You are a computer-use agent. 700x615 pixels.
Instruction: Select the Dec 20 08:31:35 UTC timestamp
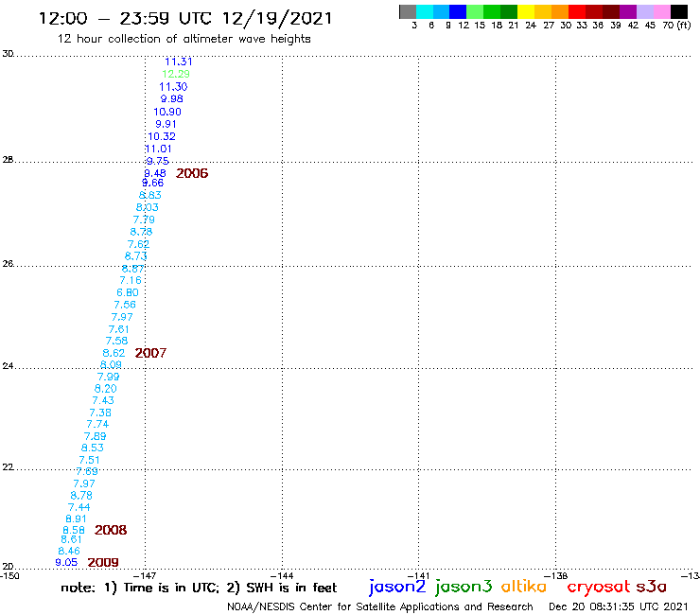(x=619, y=606)
